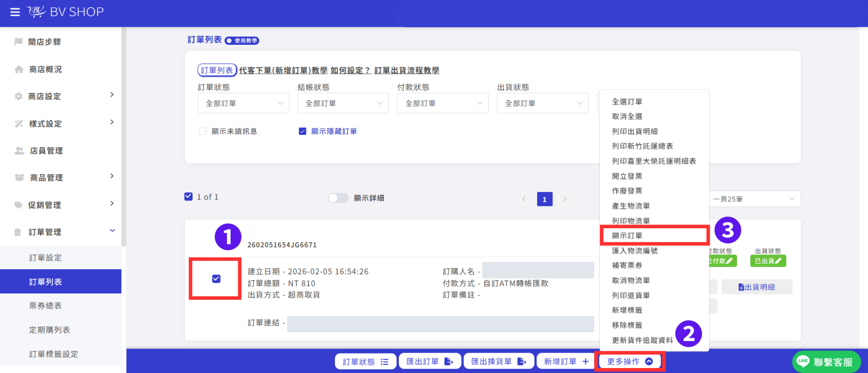Click the box icon beside 商品管理
The height and width of the screenshot is (373, 868).
pyautogui.click(x=19, y=177)
